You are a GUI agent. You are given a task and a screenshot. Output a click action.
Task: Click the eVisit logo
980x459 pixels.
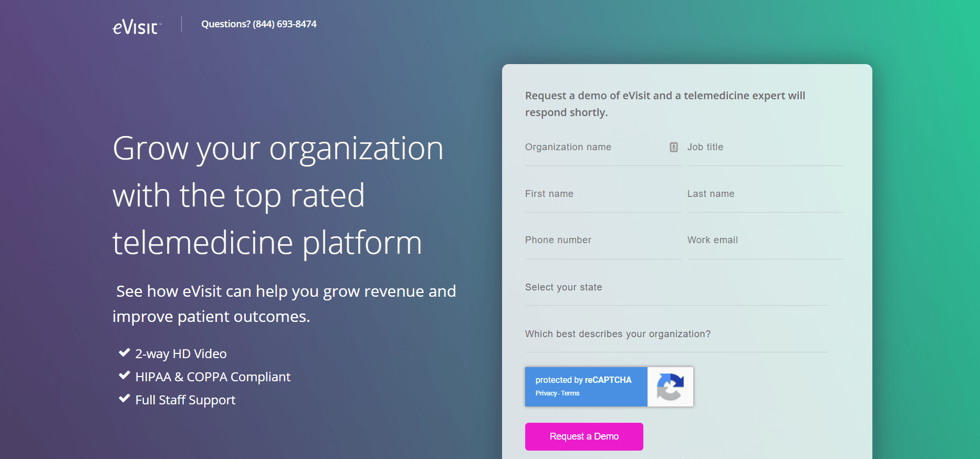137,27
